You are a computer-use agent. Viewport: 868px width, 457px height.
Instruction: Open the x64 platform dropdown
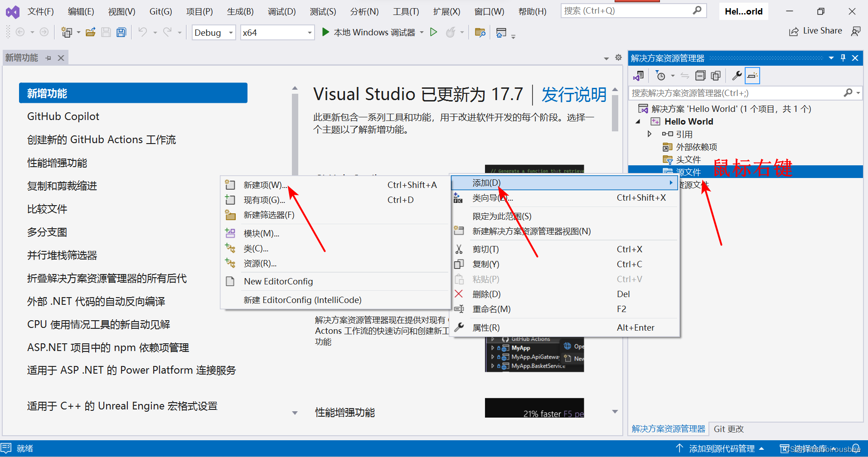[x=277, y=33]
